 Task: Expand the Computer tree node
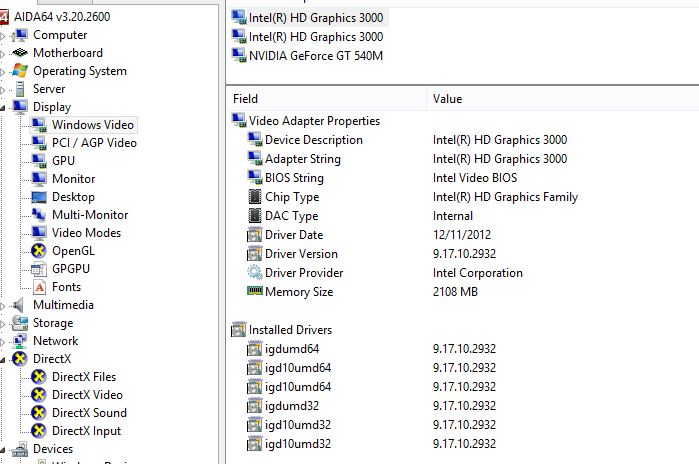pyautogui.click(x=3, y=35)
